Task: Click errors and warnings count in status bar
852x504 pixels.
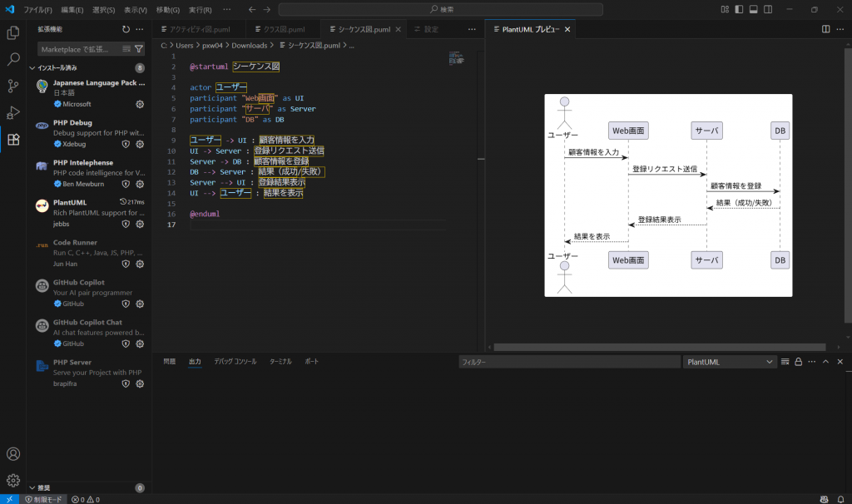Action: click(x=86, y=500)
